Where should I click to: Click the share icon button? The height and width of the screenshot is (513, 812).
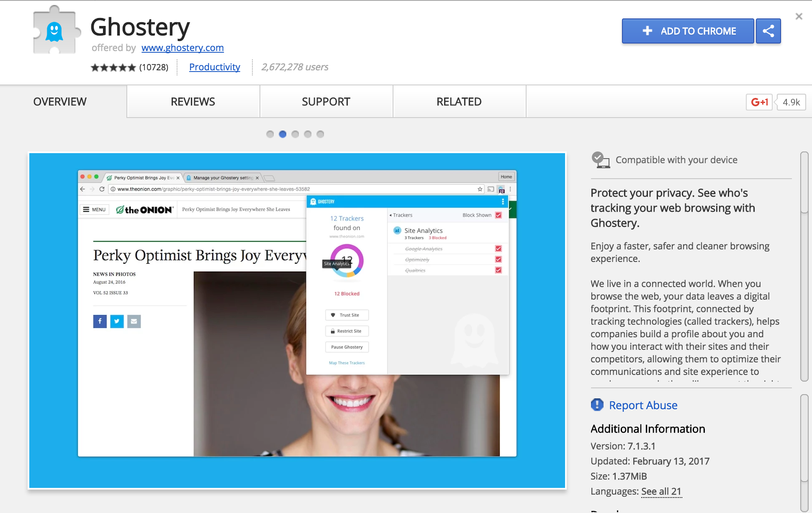tap(768, 31)
